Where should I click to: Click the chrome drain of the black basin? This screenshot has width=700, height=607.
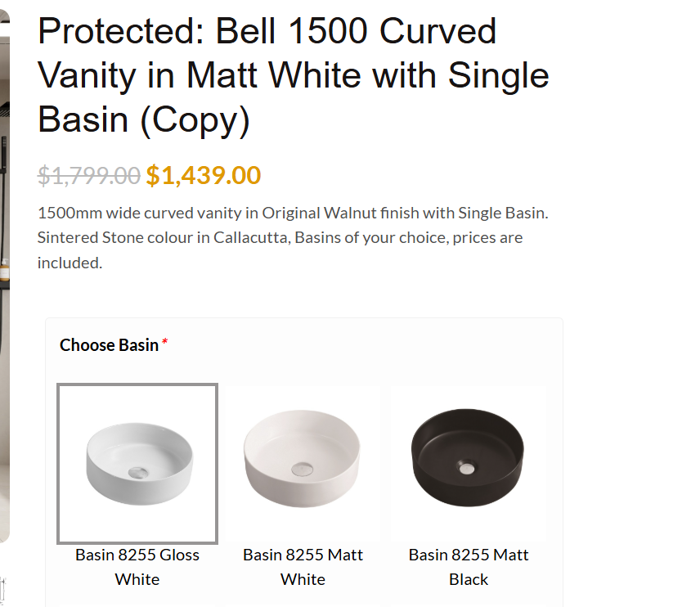466,468
